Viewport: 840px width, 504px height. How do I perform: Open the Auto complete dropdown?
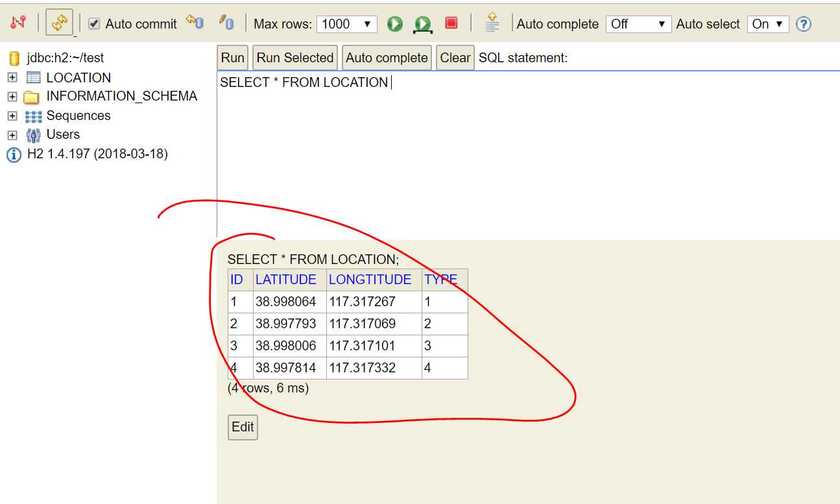(638, 24)
